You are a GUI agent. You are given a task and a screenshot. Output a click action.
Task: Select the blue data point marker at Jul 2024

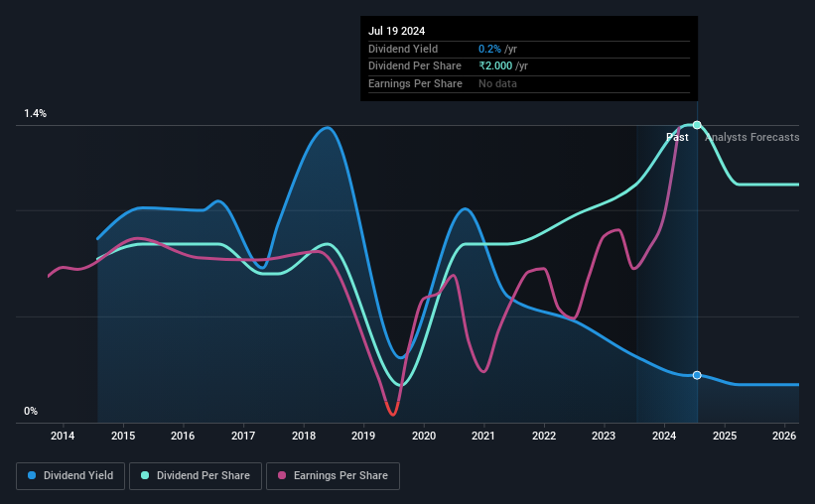coord(697,375)
